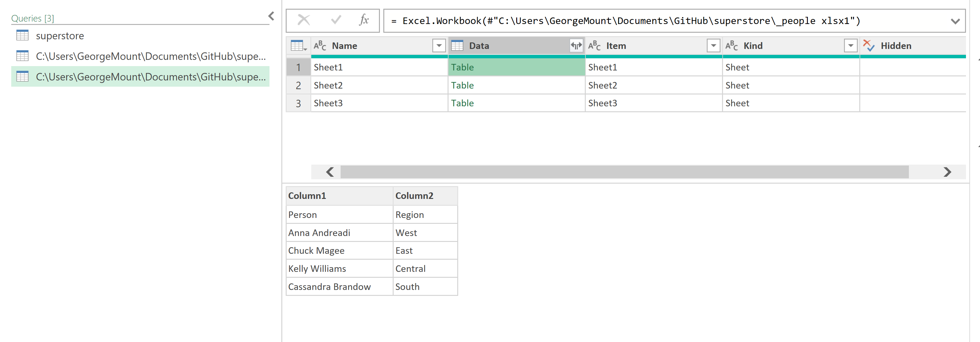Select the superstore query
980x342 pixels.
click(x=60, y=36)
